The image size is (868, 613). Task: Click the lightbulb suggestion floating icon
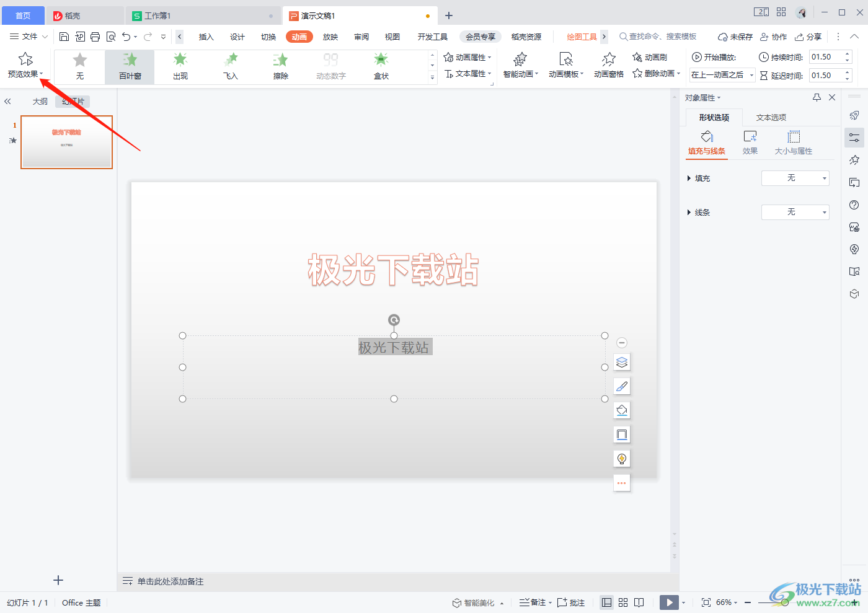(622, 459)
